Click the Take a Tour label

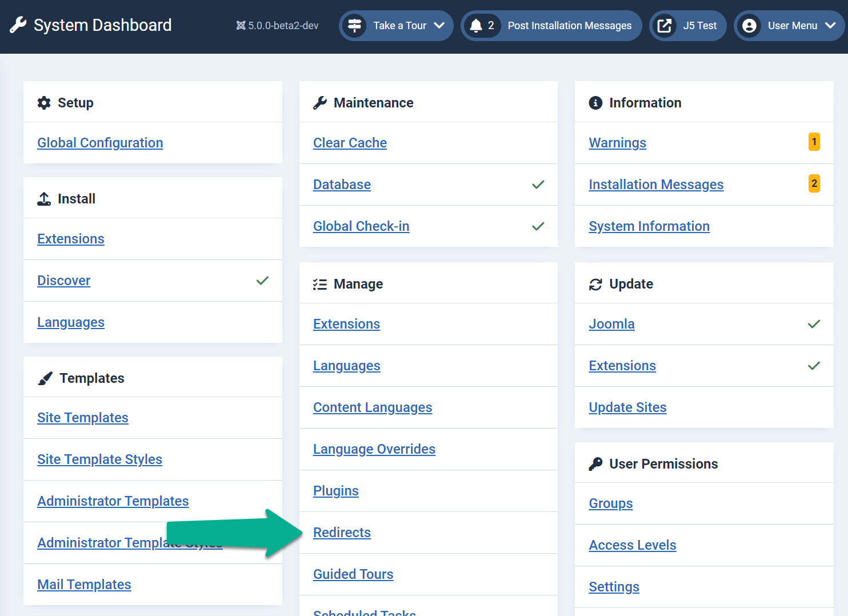click(400, 26)
